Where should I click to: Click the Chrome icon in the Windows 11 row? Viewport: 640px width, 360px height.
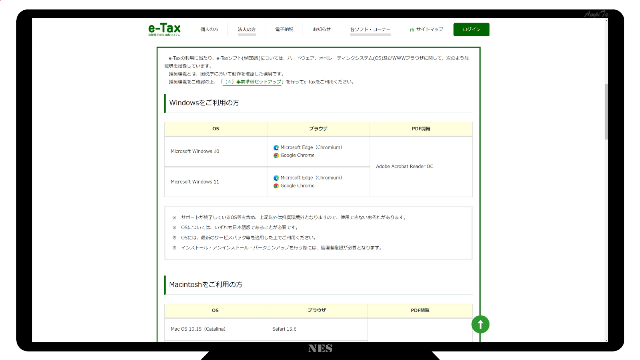pyautogui.click(x=276, y=186)
